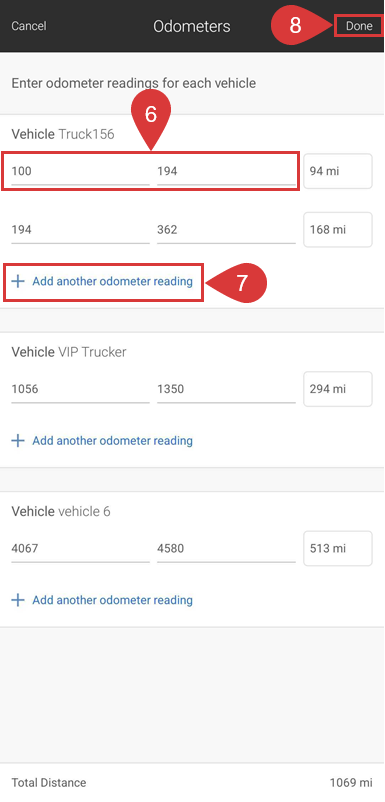Edit VIP Trucker start reading 1056
385x802 pixels.
[80, 389]
